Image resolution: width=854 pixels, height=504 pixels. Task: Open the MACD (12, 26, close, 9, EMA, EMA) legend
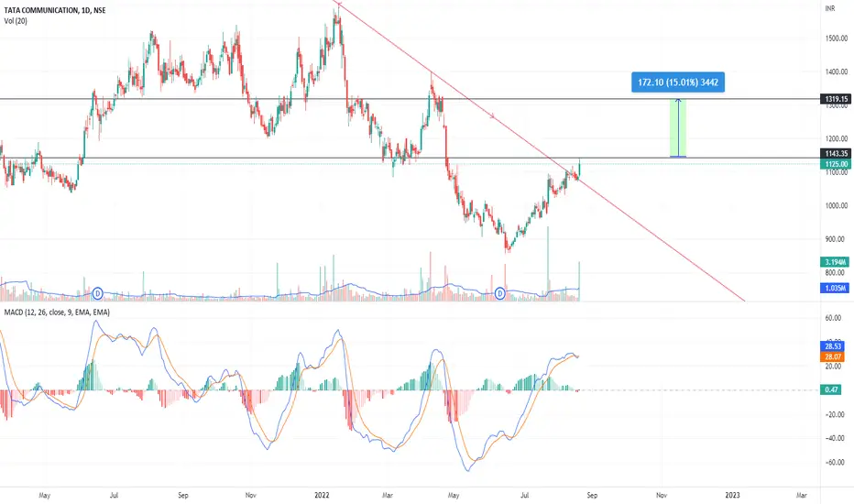57,312
